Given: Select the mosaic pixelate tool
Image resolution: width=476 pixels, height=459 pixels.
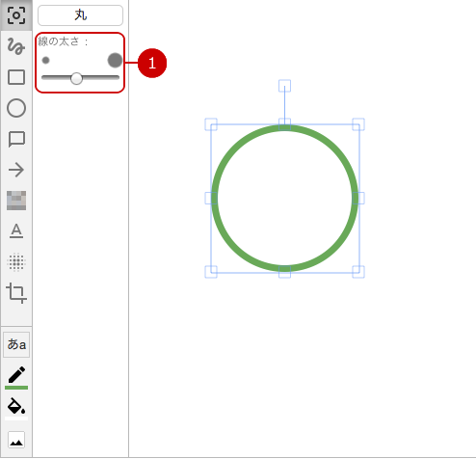Looking at the screenshot, I should [x=16, y=201].
